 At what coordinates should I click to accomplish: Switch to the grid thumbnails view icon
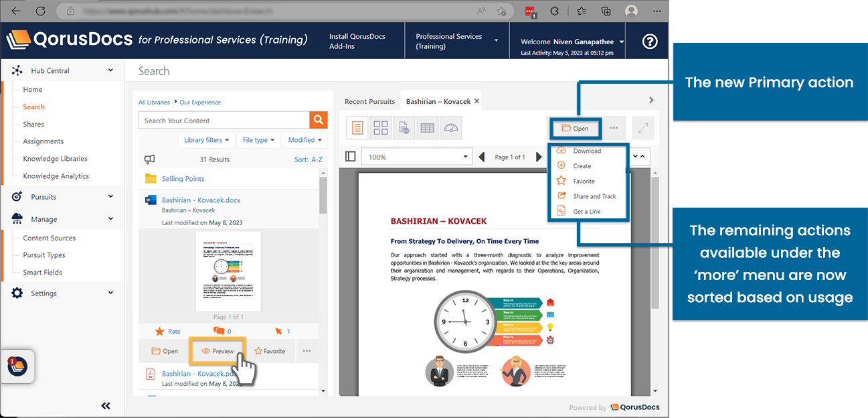[x=381, y=128]
